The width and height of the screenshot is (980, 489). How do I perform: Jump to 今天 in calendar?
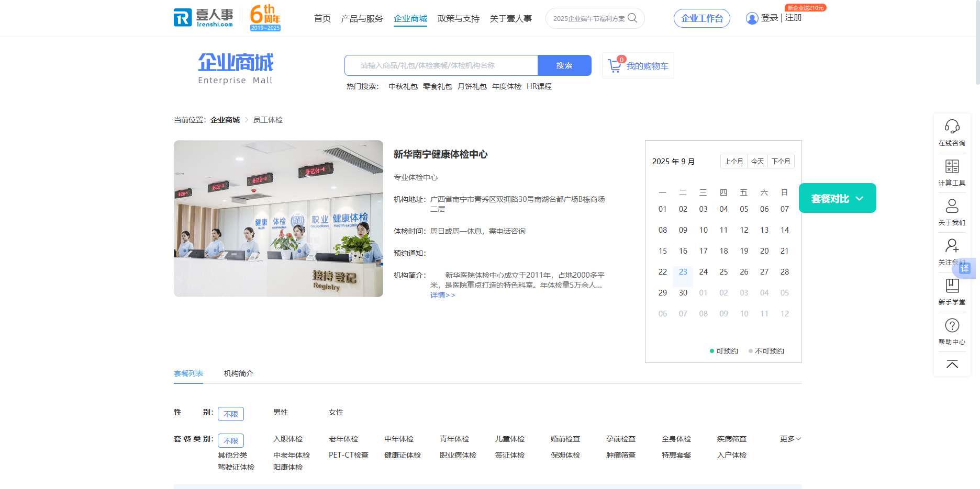tap(758, 161)
